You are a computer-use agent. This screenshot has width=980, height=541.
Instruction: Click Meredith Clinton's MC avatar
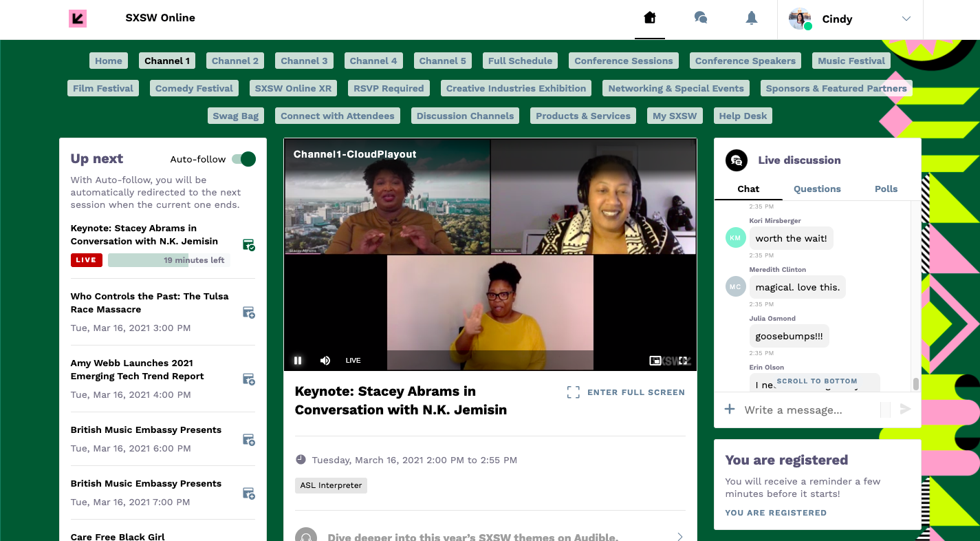coord(736,286)
